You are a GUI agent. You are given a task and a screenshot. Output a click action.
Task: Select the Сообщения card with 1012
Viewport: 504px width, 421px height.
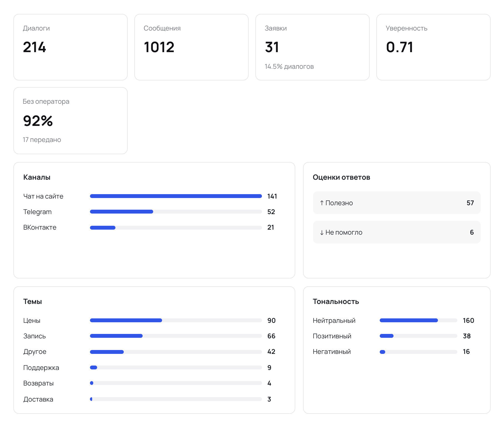click(191, 47)
